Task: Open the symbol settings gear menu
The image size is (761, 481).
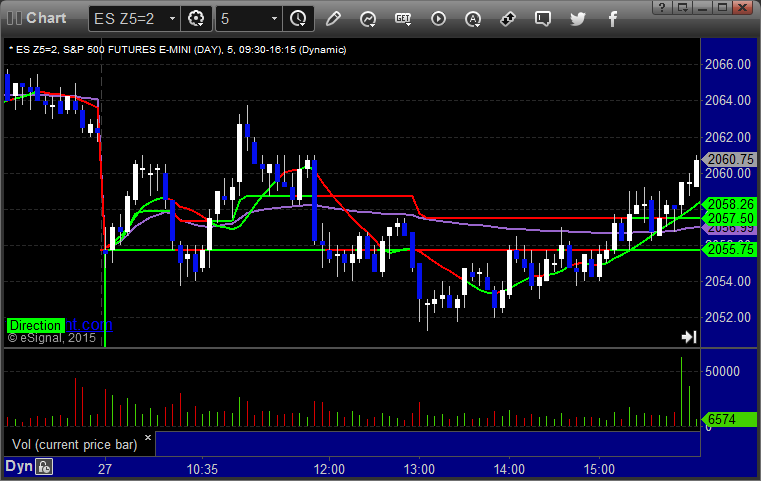Action: click(x=196, y=19)
